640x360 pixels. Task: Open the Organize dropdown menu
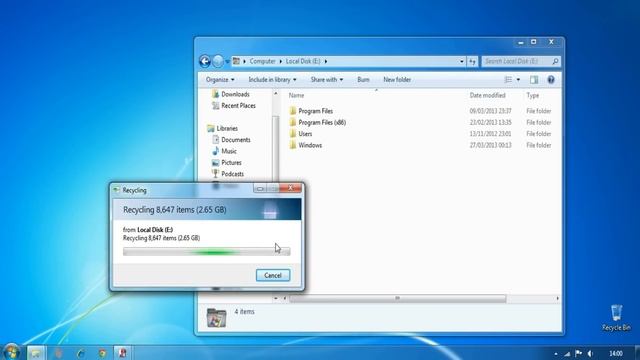(x=220, y=80)
